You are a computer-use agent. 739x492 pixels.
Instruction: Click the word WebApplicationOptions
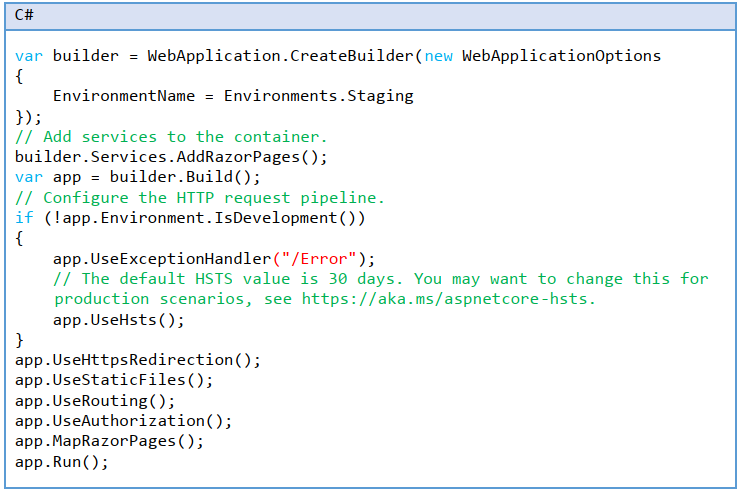(x=561, y=57)
